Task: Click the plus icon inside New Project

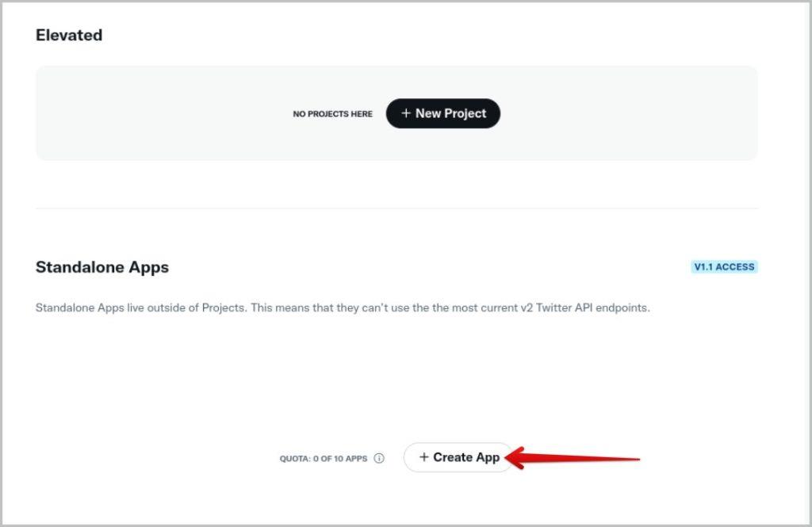Action: [406, 113]
